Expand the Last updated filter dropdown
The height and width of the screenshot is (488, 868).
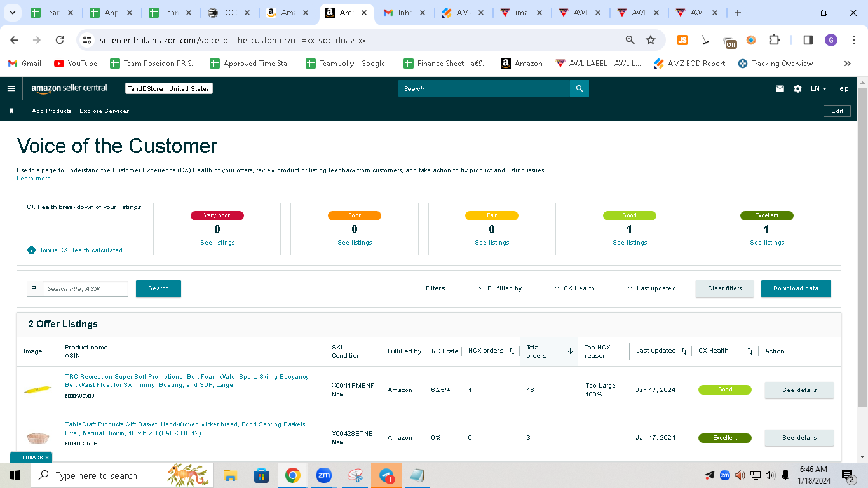click(x=651, y=288)
